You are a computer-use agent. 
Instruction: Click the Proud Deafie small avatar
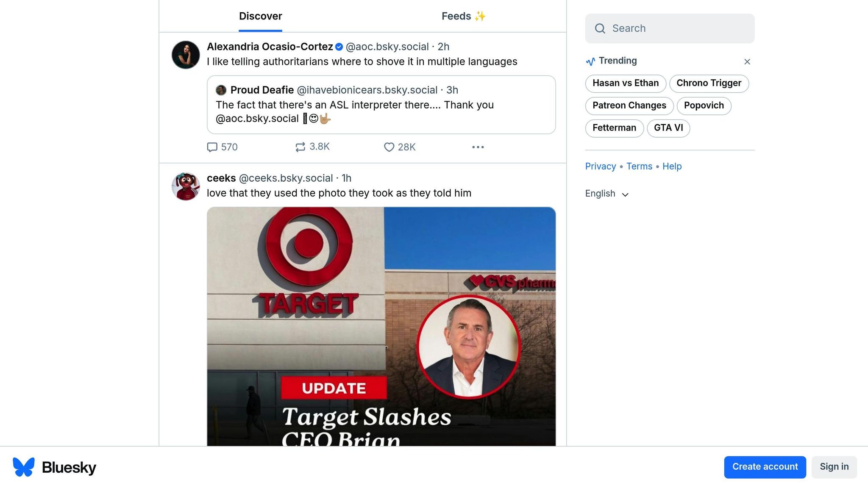click(x=221, y=90)
